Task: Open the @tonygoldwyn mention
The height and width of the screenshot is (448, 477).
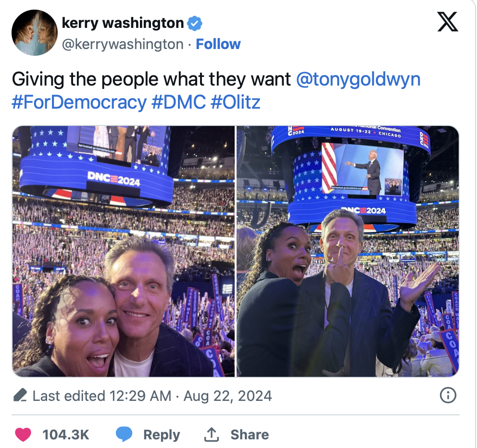Action: tap(358, 79)
